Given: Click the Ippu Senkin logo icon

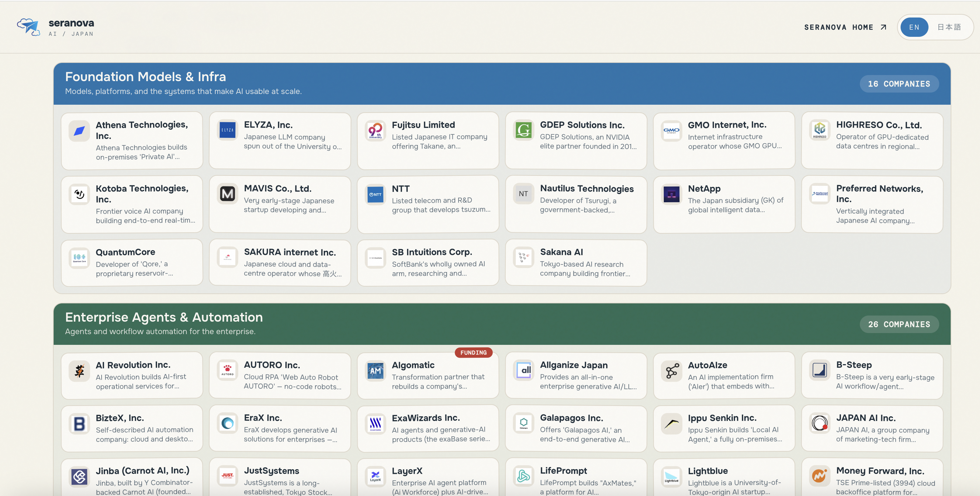Looking at the screenshot, I should [671, 423].
